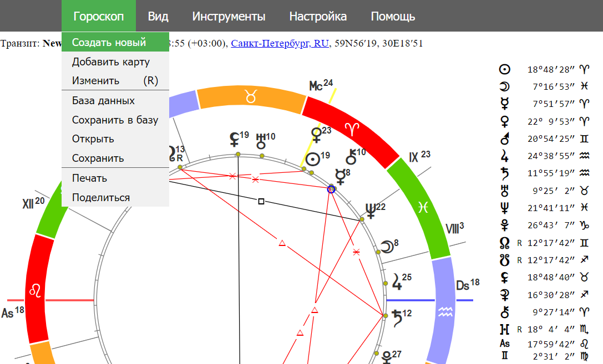Screen dimensions: 603x364
Task: Click the Pluto symbol in planet list
Action: click(504, 225)
